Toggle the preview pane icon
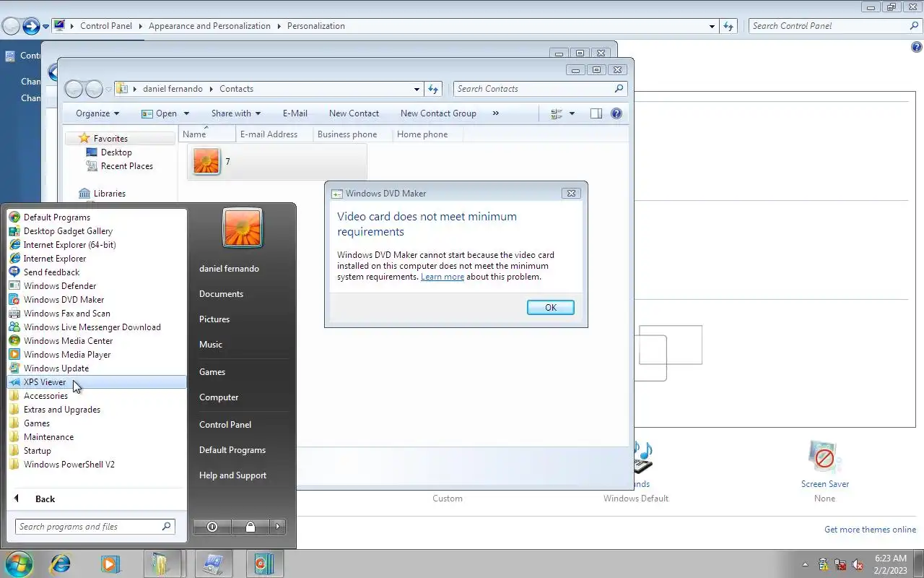The width and height of the screenshot is (924, 578). [596, 113]
